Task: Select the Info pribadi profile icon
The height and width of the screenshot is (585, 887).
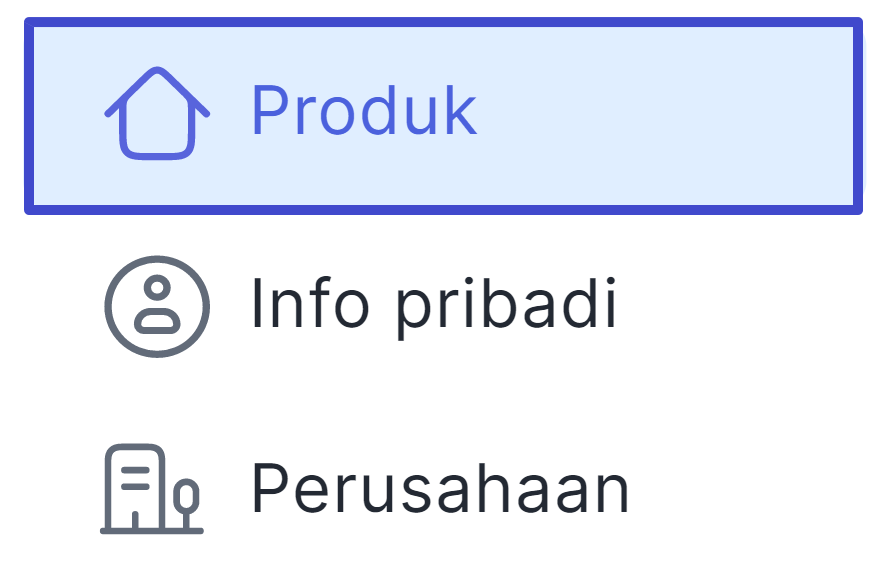Action: tap(157, 307)
